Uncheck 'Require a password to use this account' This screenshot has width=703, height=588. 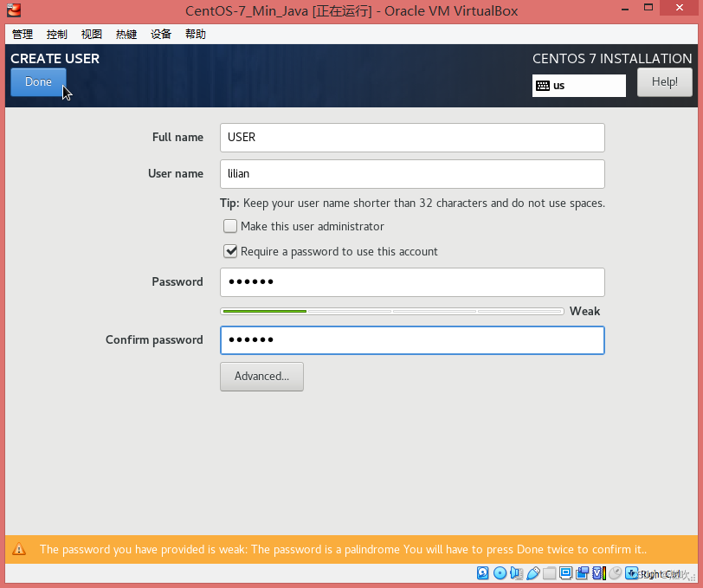pyautogui.click(x=230, y=251)
